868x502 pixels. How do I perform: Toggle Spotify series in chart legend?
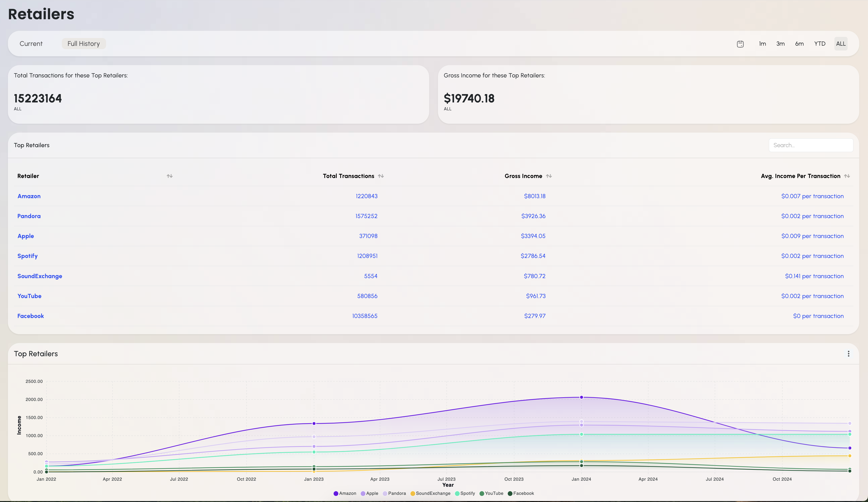465,493
